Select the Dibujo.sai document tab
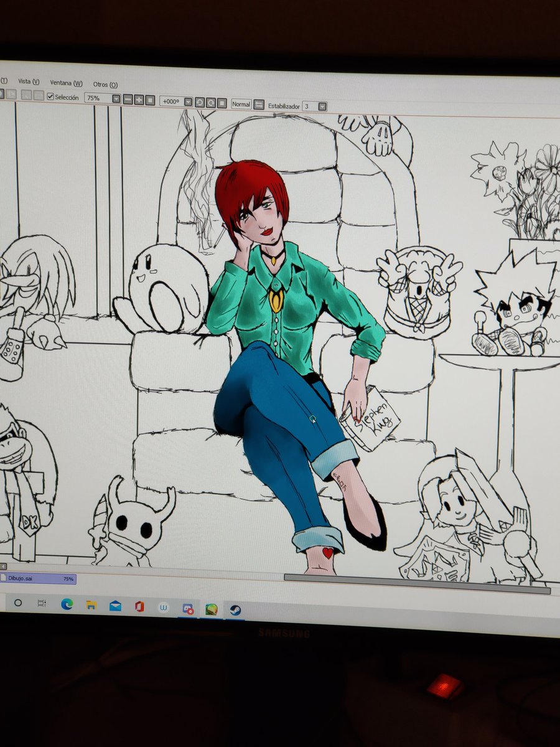The image size is (560, 747). pos(38,579)
